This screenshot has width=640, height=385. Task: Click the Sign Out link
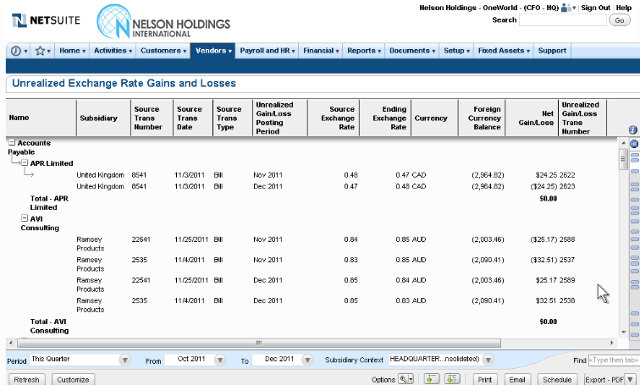tap(596, 7)
